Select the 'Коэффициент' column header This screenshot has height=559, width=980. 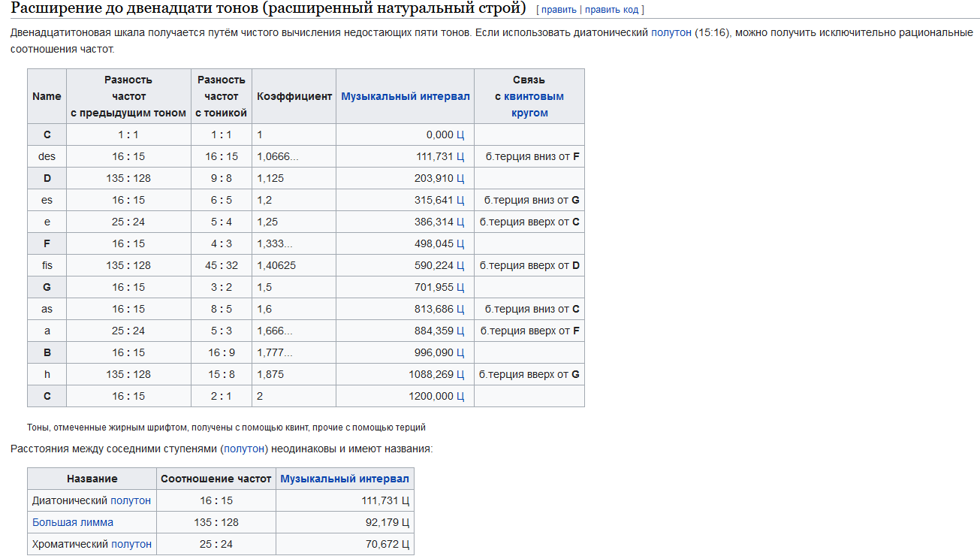(294, 96)
